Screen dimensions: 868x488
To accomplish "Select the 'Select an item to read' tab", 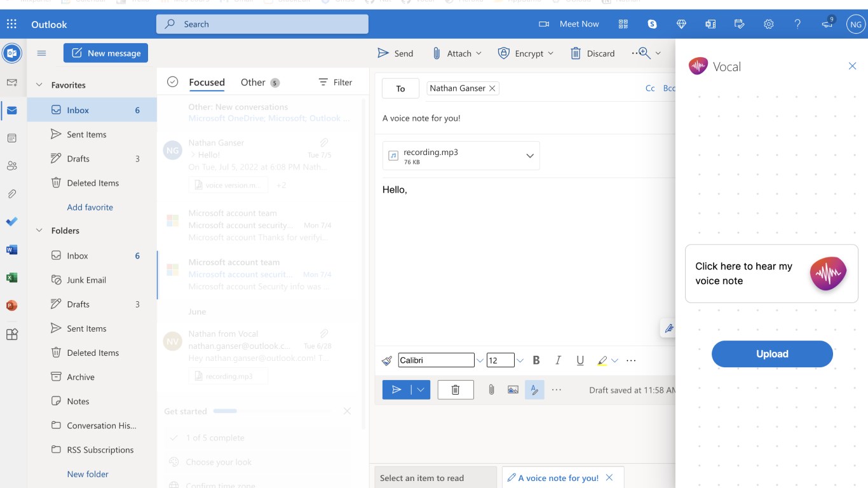I will pyautogui.click(x=435, y=478).
